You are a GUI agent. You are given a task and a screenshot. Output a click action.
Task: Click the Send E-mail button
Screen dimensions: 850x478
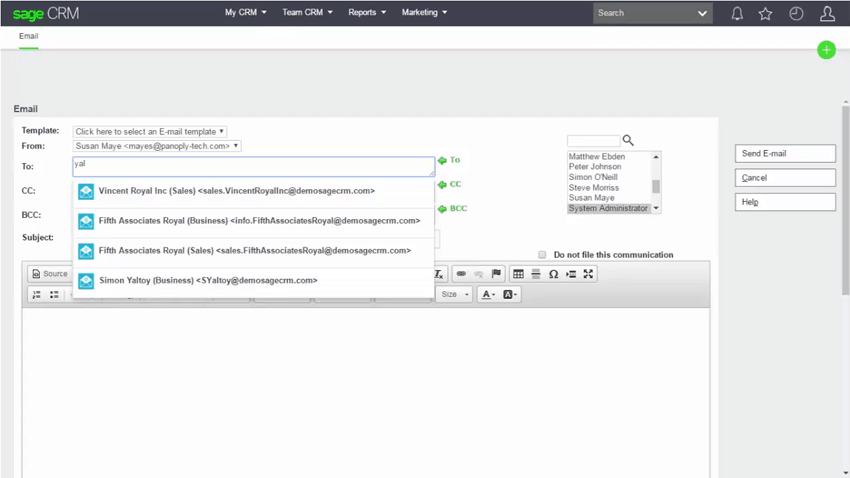(785, 153)
